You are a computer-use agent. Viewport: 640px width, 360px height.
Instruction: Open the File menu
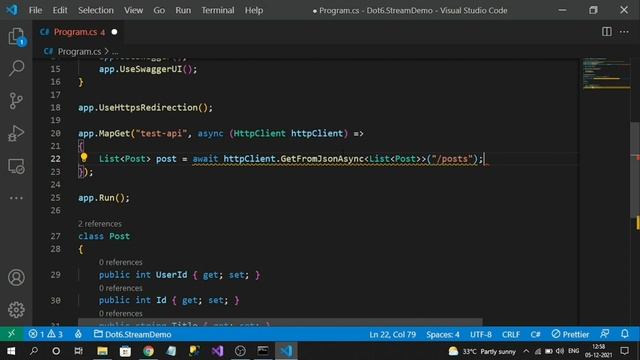click(35, 10)
